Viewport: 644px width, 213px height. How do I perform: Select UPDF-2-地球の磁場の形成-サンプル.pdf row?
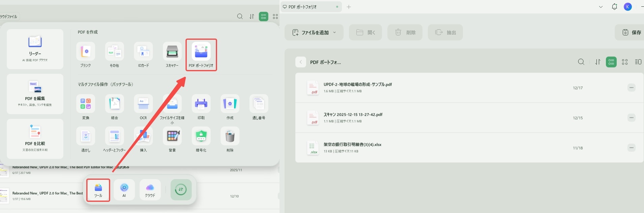(x=469, y=87)
